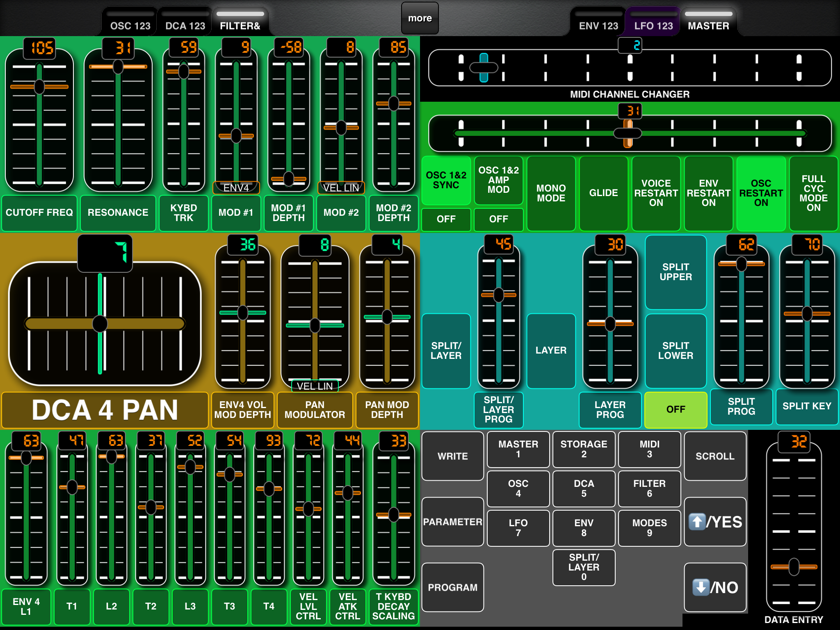Toggle OSC 1&2 SYNC on
Viewport: 840px width, 630px height.
(x=446, y=180)
